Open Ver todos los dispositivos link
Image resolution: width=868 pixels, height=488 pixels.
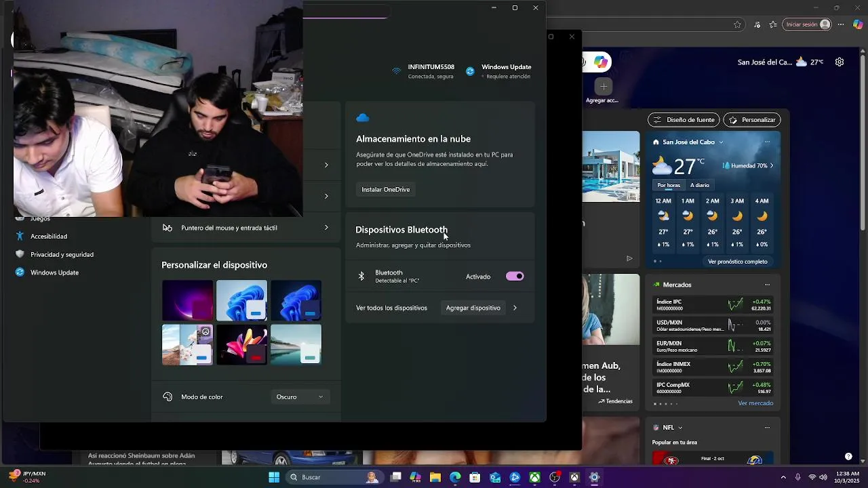pyautogui.click(x=391, y=308)
